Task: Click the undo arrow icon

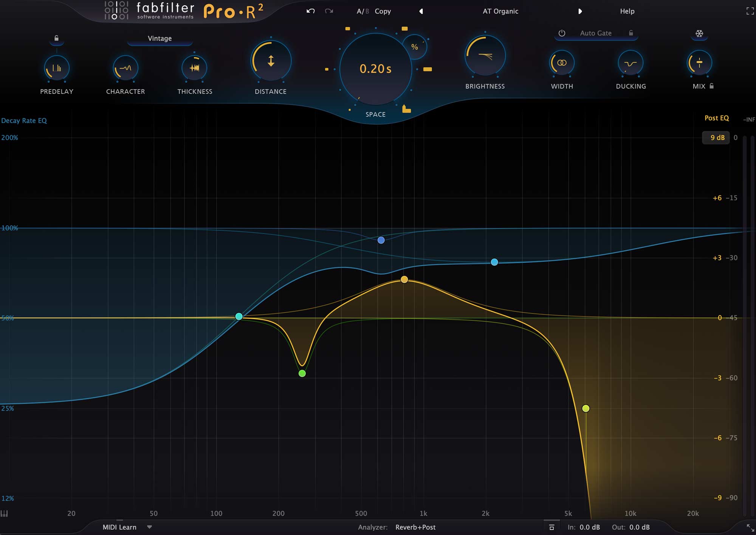Action: [x=310, y=11]
